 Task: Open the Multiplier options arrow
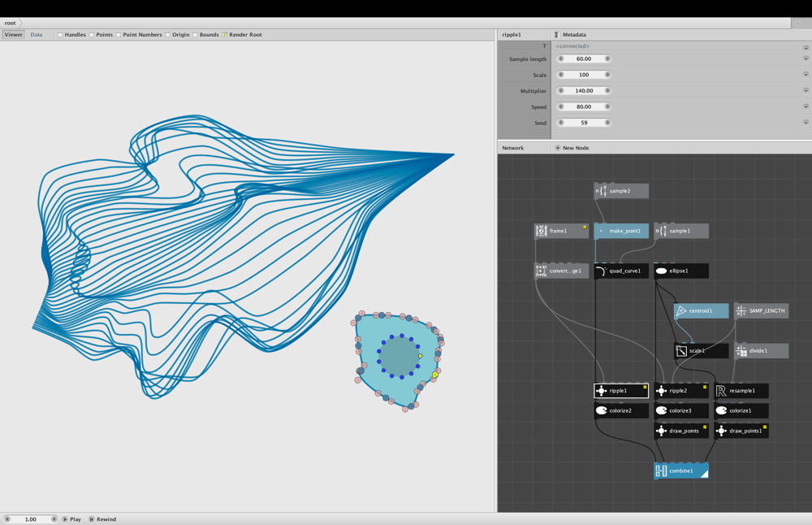[x=806, y=90]
